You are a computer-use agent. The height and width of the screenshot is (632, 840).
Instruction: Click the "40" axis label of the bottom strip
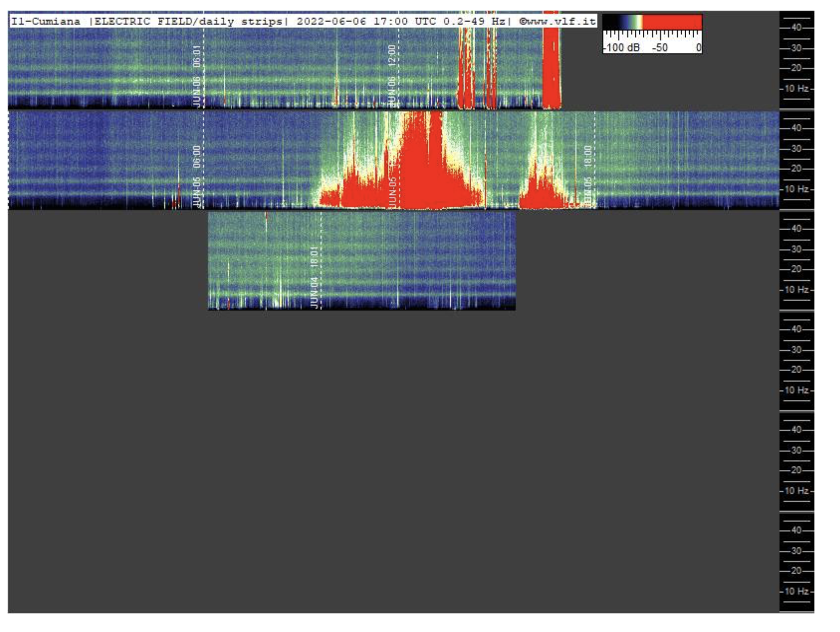[x=797, y=530]
